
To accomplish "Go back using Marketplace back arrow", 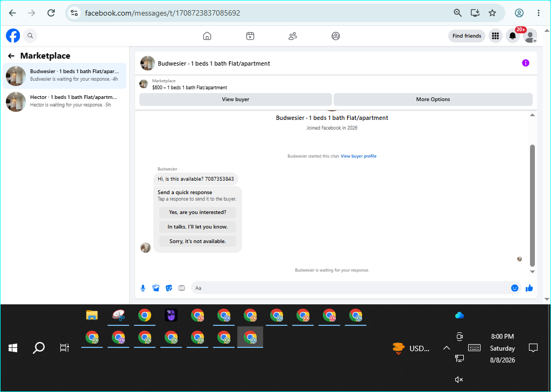I will pyautogui.click(x=11, y=56).
